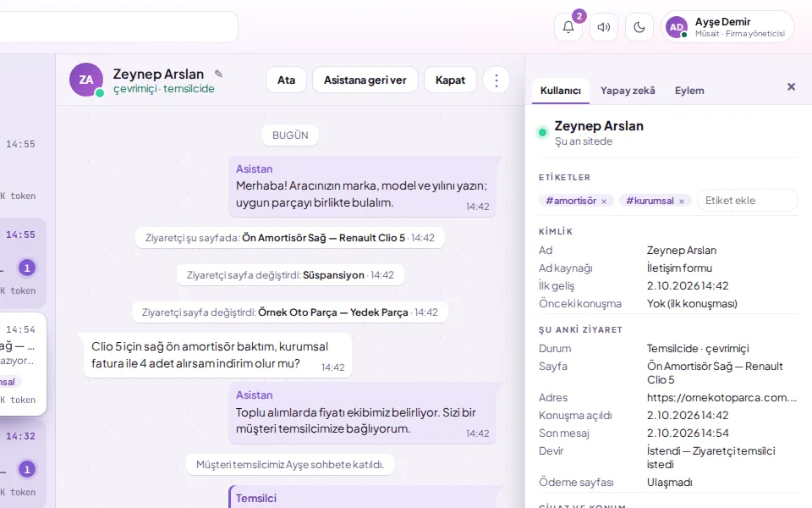Focus the search field in the top bar

pyautogui.click(x=118, y=27)
